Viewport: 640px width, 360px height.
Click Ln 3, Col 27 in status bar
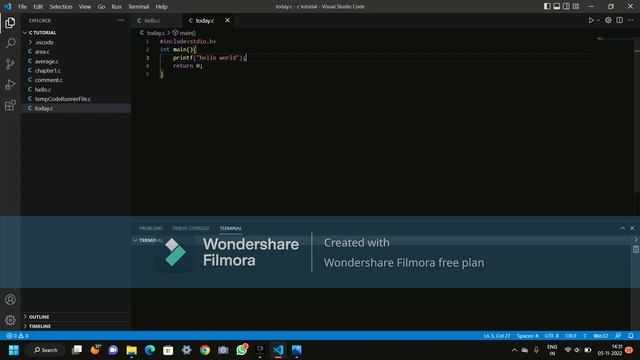click(497, 336)
